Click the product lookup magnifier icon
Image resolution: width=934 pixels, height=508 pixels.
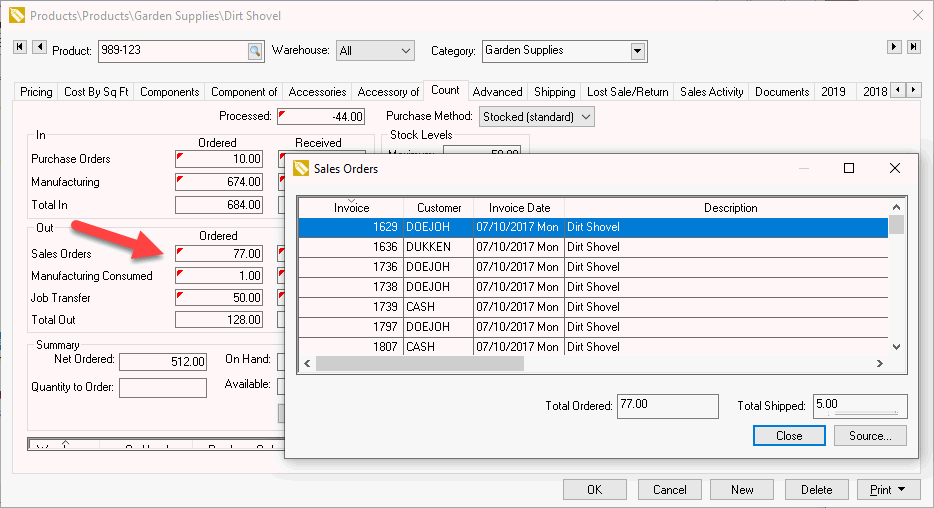254,51
